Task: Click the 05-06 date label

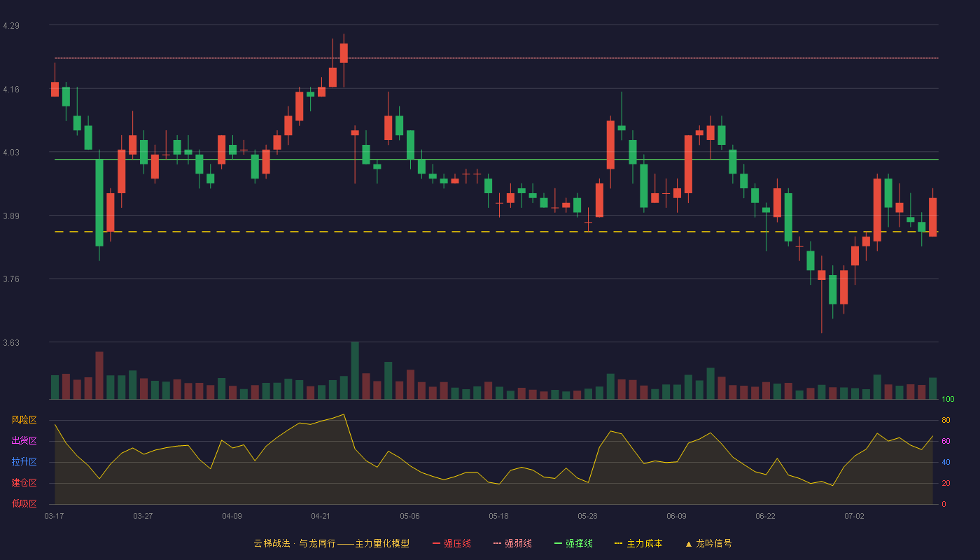Action: [x=409, y=516]
